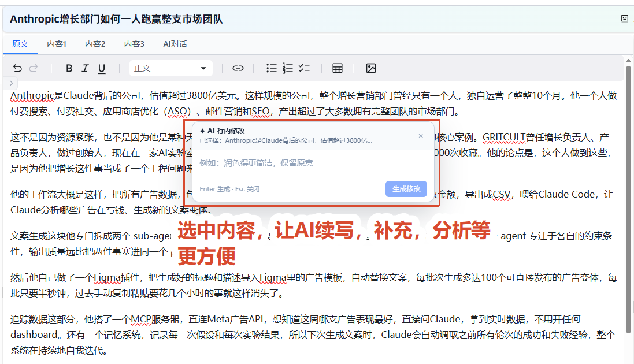This screenshot has height=364, width=634.
Task: Toggle underline formatting
Action: (x=102, y=68)
